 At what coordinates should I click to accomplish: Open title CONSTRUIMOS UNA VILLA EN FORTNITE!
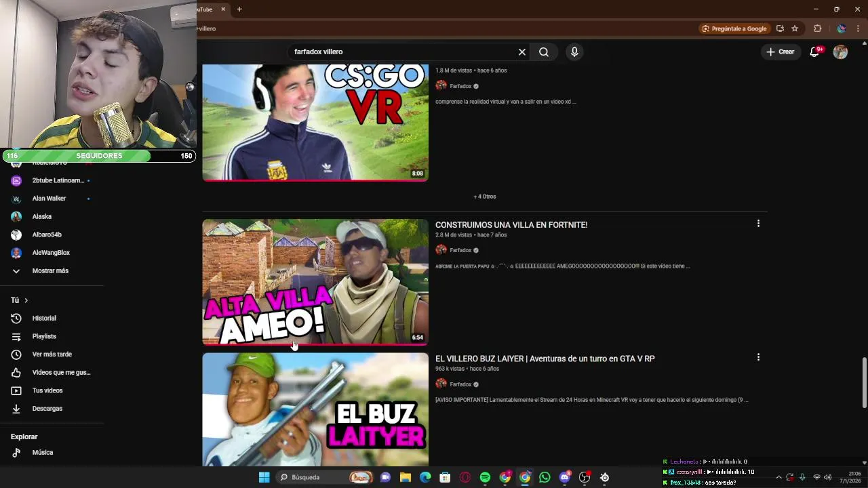[x=511, y=224]
